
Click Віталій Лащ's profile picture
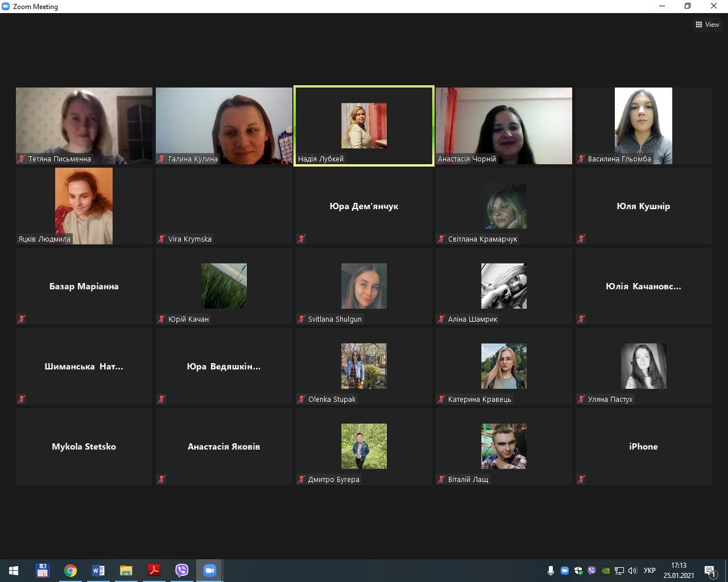click(504, 446)
